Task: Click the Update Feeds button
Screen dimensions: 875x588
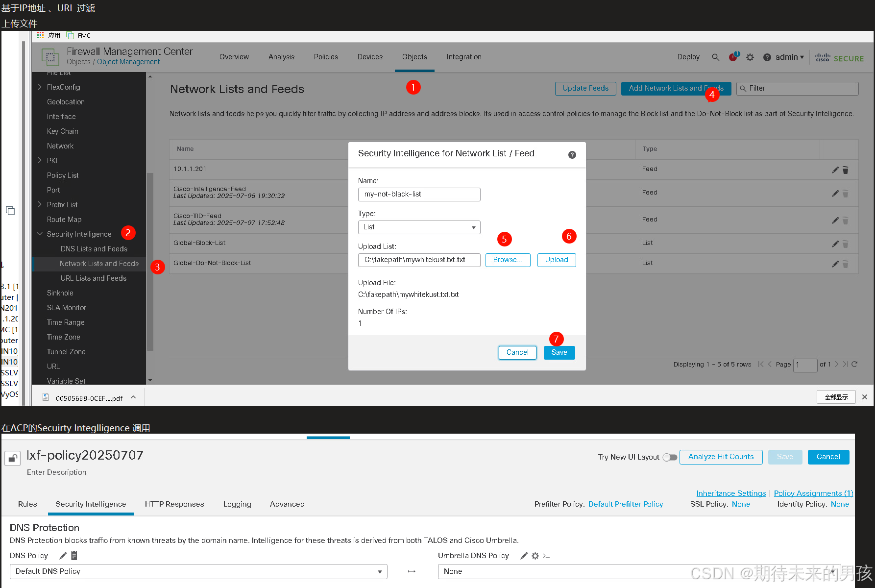Action: [x=585, y=88]
